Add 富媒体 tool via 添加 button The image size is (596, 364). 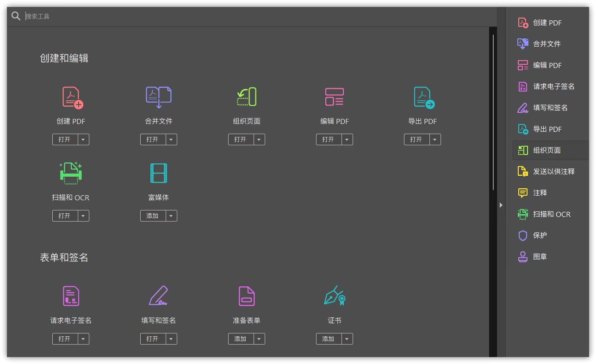[x=153, y=216]
